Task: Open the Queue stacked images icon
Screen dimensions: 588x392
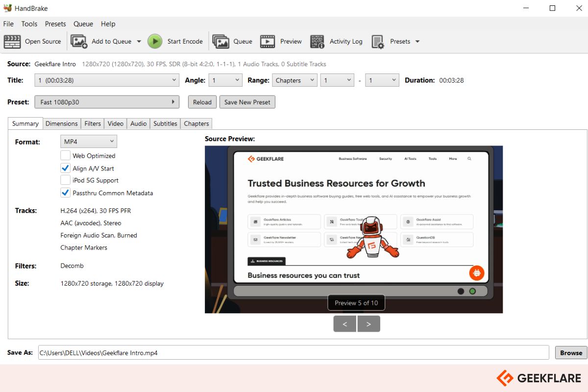Action: (x=221, y=42)
